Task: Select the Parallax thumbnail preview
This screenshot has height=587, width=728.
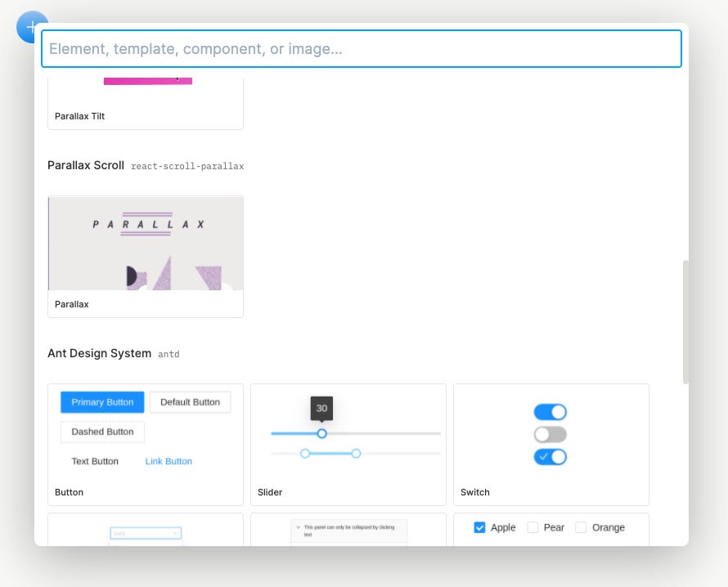Action: point(145,243)
